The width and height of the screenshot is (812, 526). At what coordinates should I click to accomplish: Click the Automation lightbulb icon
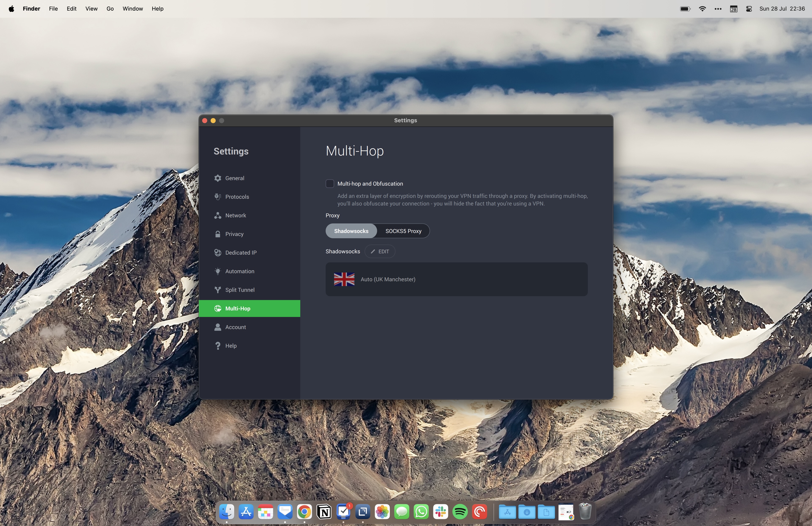(x=218, y=271)
